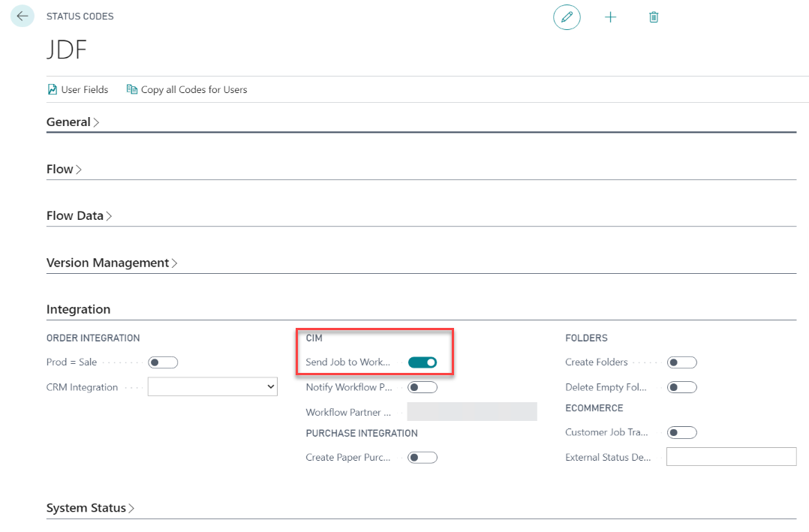The height and width of the screenshot is (532, 809).
Task: Click the External Status Description field
Action: (x=730, y=457)
